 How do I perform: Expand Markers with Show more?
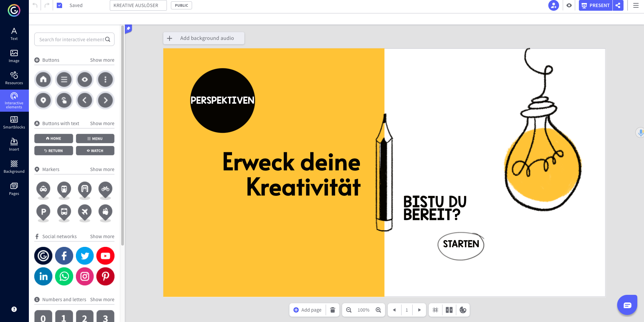pyautogui.click(x=102, y=169)
